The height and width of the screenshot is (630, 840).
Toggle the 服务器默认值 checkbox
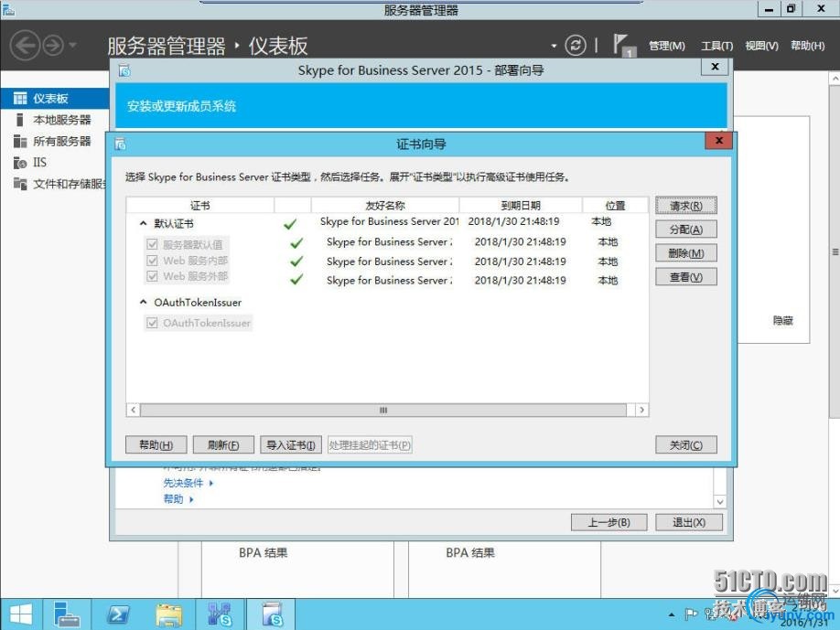(152, 245)
